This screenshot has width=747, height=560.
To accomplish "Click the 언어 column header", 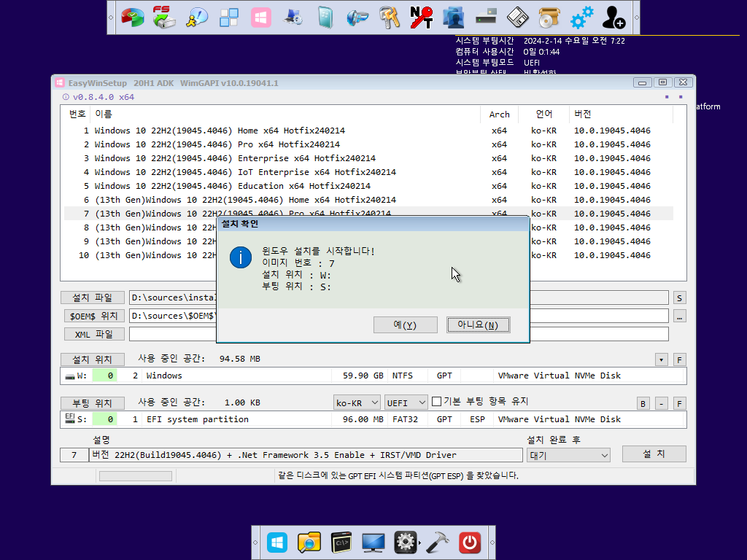I will (x=543, y=114).
